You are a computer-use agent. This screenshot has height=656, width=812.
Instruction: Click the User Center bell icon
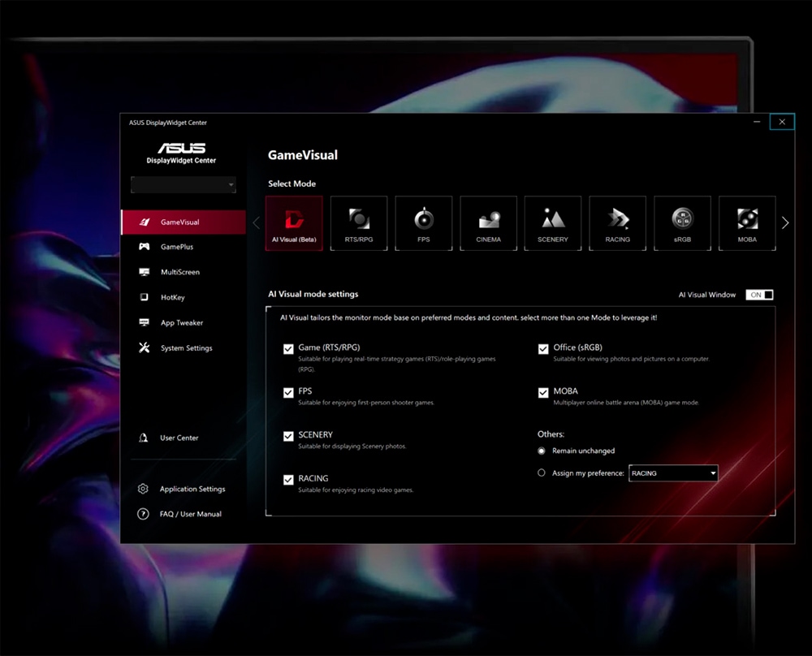(x=144, y=438)
